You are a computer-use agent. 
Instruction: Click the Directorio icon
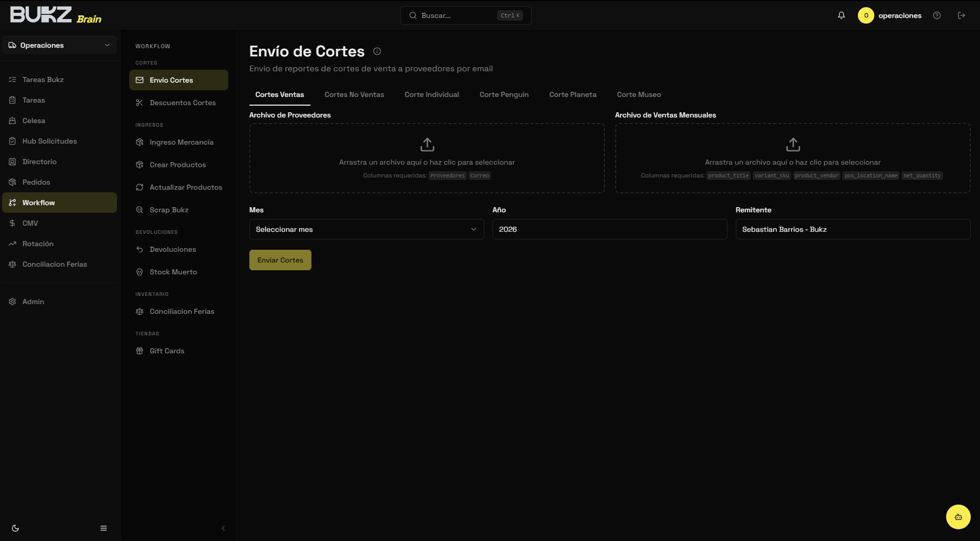click(12, 162)
